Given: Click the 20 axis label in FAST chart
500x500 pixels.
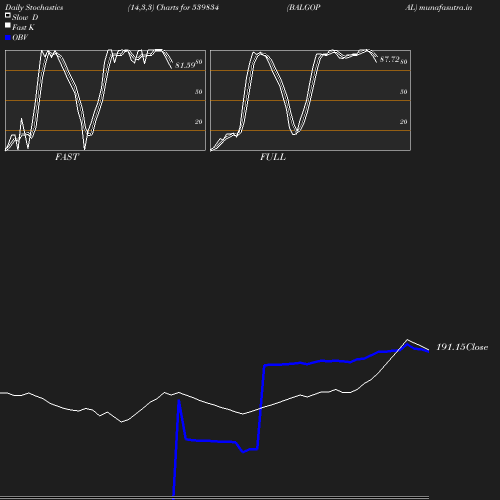Looking at the screenshot, I should tap(199, 122).
